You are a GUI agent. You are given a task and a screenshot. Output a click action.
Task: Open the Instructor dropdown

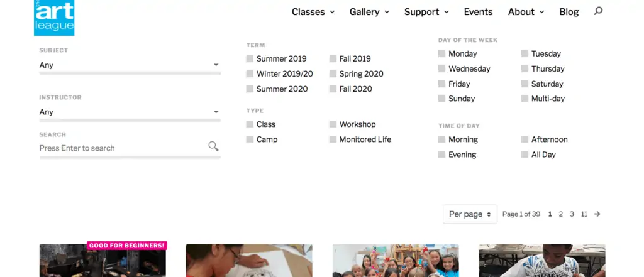pyautogui.click(x=130, y=112)
